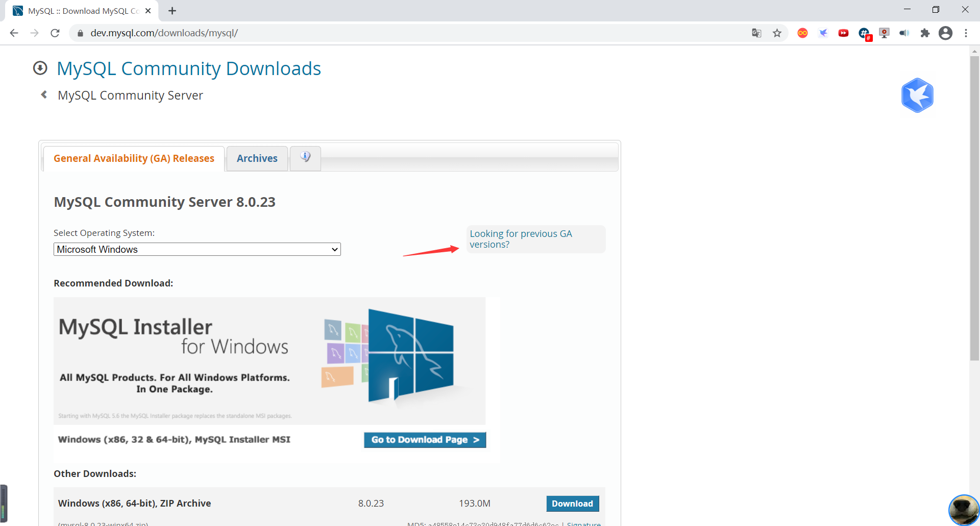Viewport: 980px width, 526px height.
Task: Open the Chrome profile avatar
Action: 945,33
